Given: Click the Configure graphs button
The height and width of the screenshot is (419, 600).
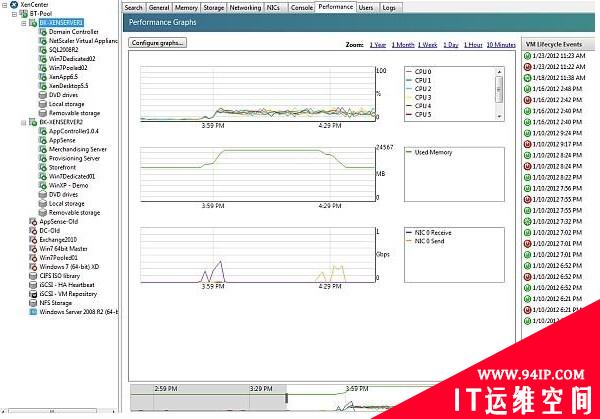Looking at the screenshot, I should [x=158, y=43].
